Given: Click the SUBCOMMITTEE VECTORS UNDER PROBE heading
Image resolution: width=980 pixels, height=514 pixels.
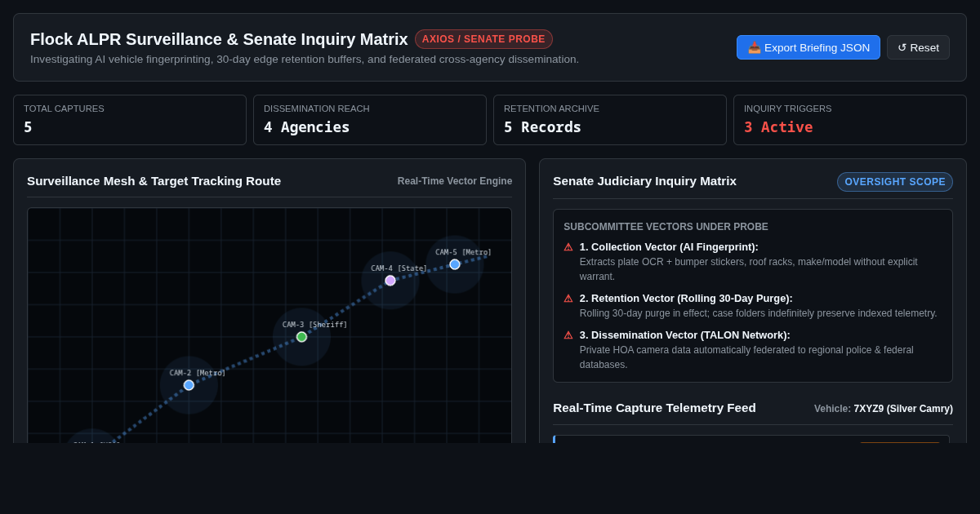Looking at the screenshot, I should 666,227.
